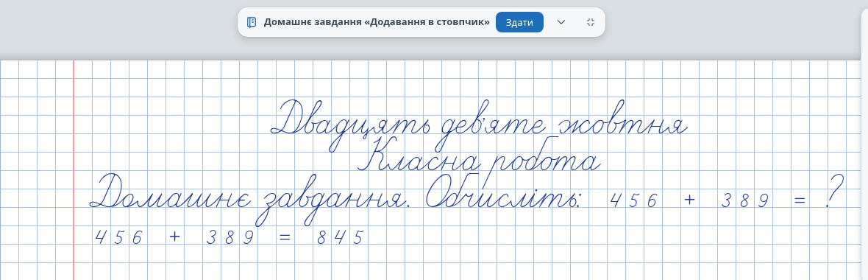Click the title «Додавання в стовпчик»
The image size is (868, 280).
coord(427,22)
